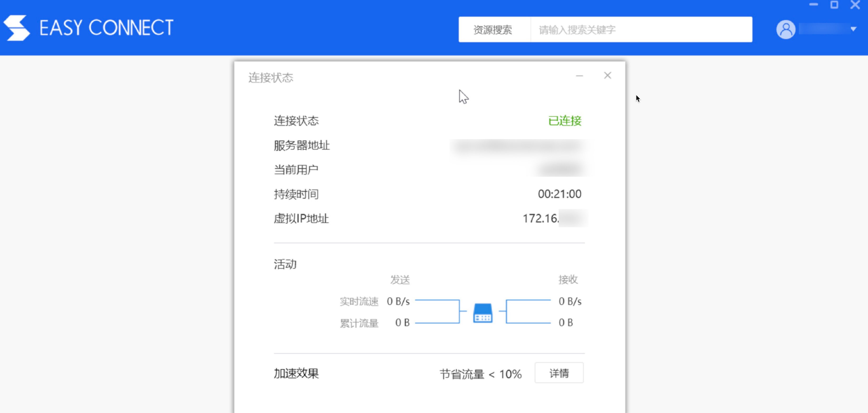Close the Easy Connect main window
This screenshot has height=413, width=868.
point(855,5)
